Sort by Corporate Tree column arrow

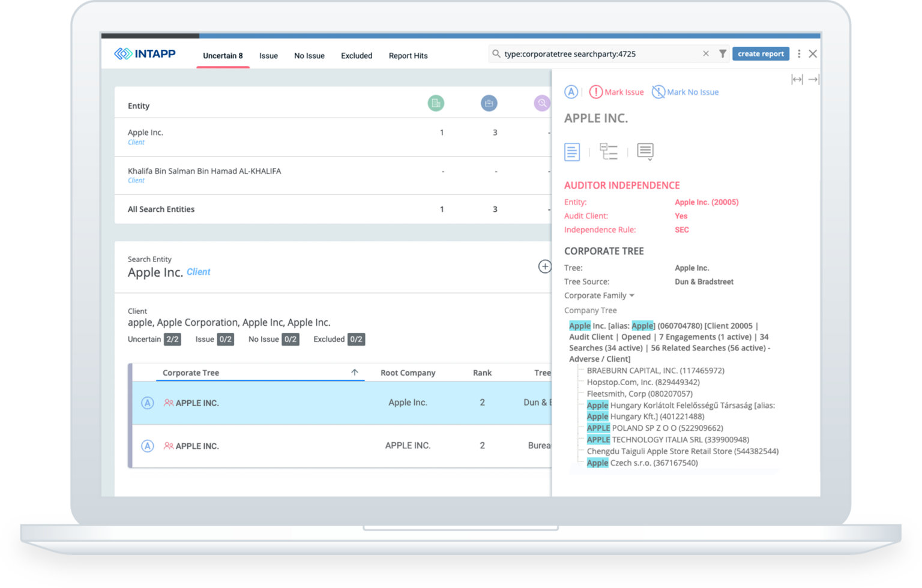tap(355, 373)
